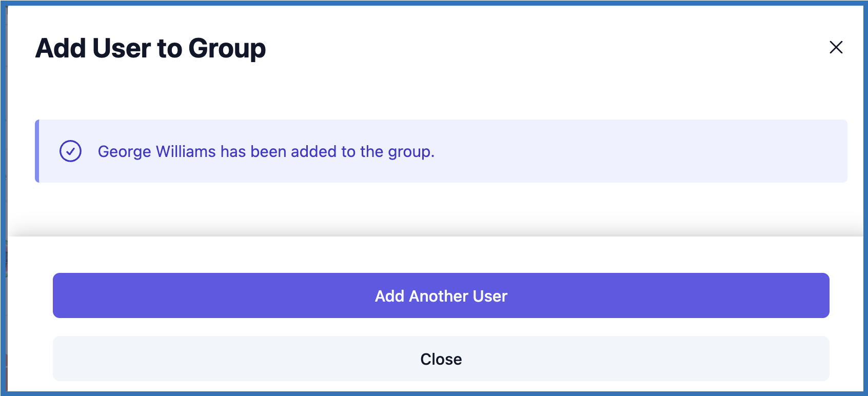The width and height of the screenshot is (868, 396).
Task: Click the word to in the dialog title
Action: 169,48
